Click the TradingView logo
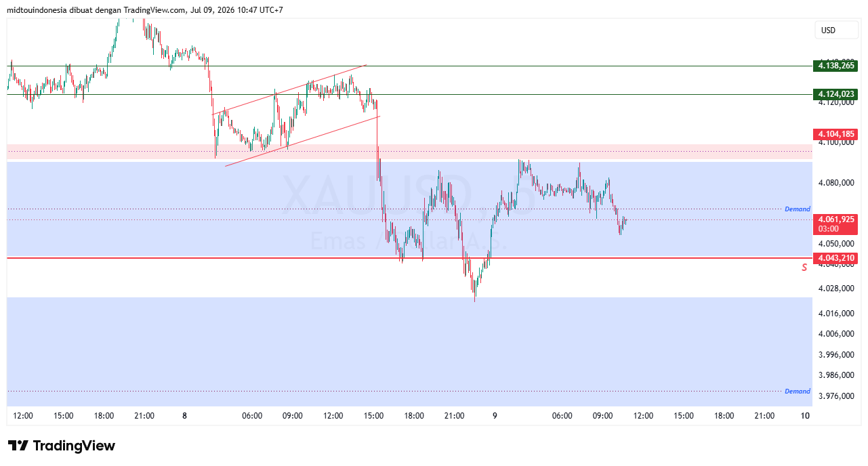Viewport: 868px width, 466px height. click(62, 446)
